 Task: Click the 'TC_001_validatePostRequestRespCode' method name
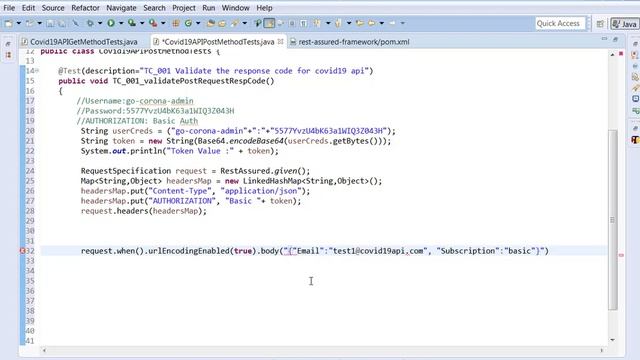(x=189, y=81)
